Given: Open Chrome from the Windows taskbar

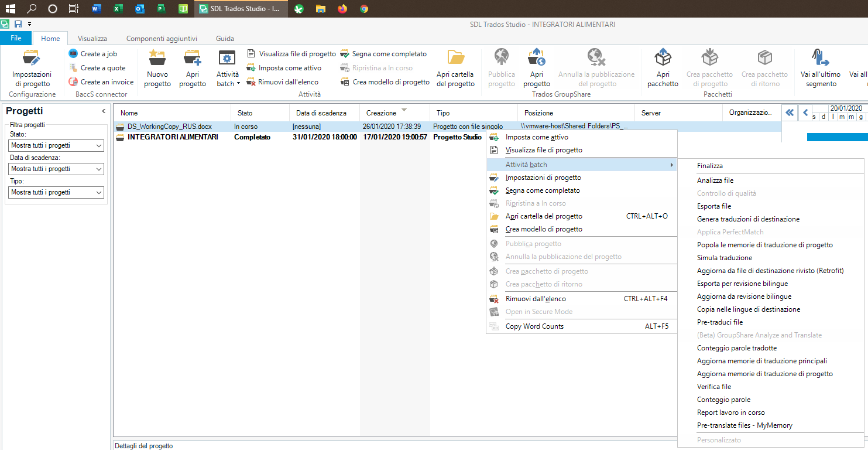Looking at the screenshot, I should (x=364, y=9).
